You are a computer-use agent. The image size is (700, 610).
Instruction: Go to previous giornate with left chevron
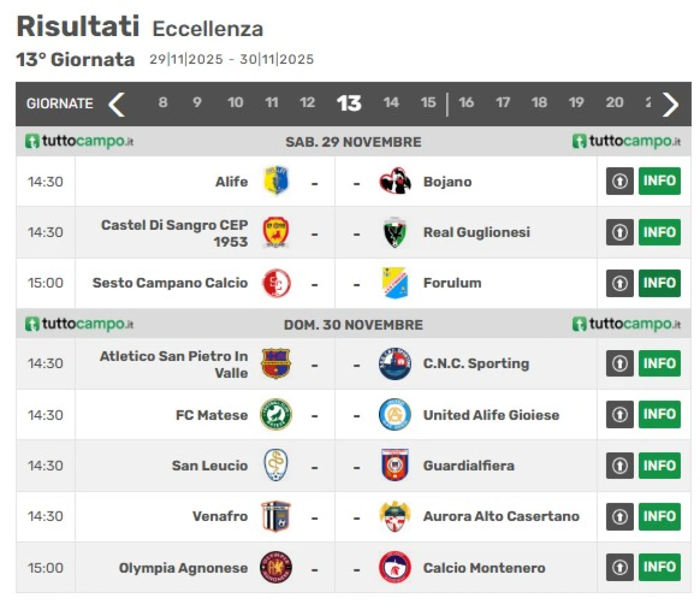click(116, 104)
